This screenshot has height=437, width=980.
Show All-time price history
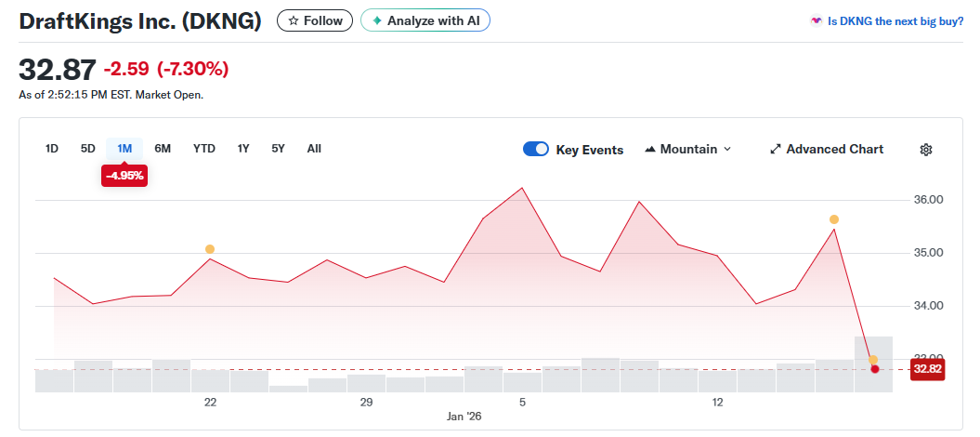(314, 148)
